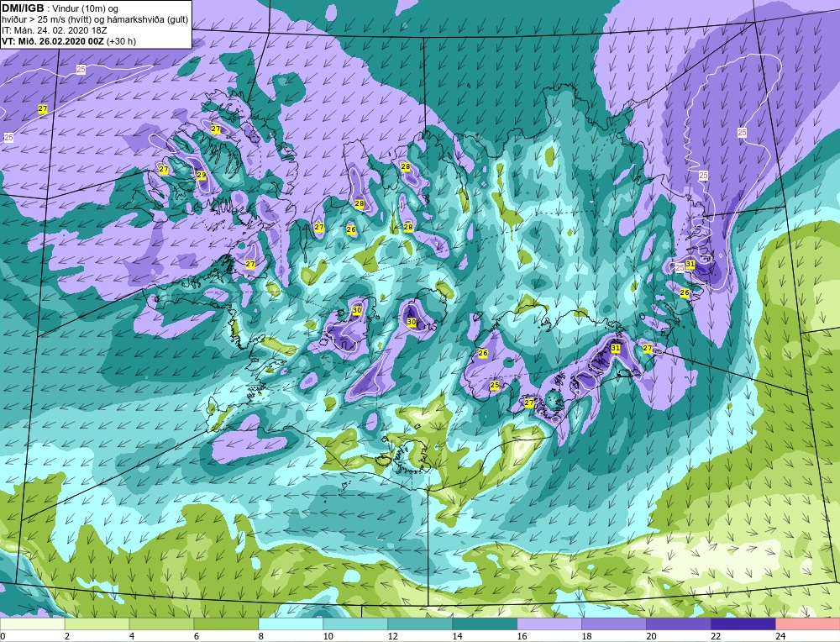Image resolution: width=840 pixels, height=642 pixels.
Task: Select the turquoise 10–12 legend swatch
Action: coord(355,624)
